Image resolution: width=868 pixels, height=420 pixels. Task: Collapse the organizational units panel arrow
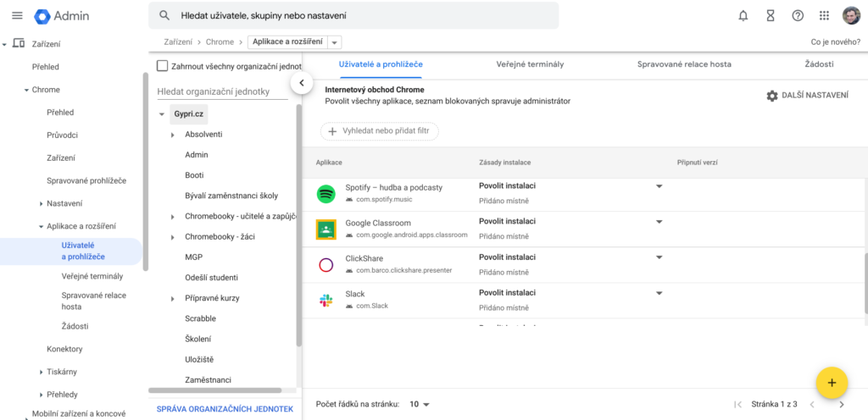coord(300,82)
